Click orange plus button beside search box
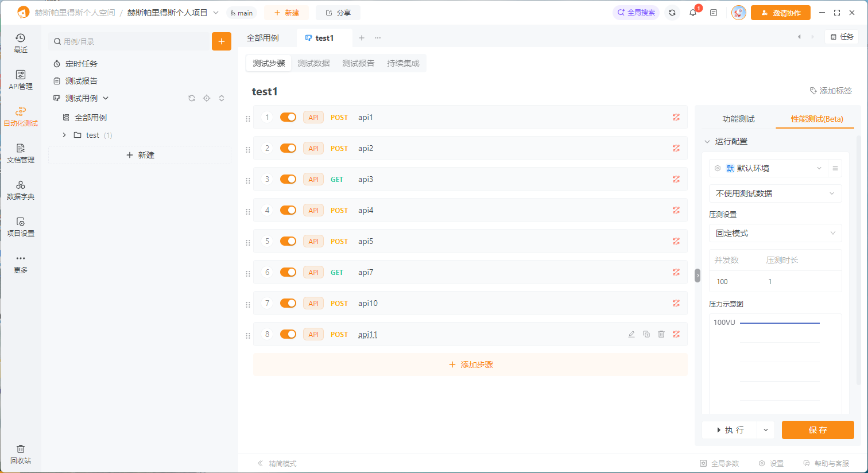The width and height of the screenshot is (868, 473). [x=222, y=41]
